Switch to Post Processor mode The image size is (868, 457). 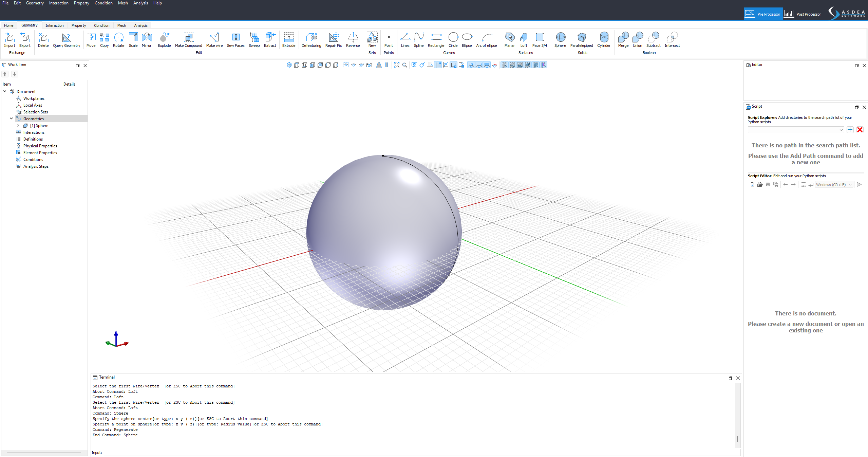click(803, 14)
